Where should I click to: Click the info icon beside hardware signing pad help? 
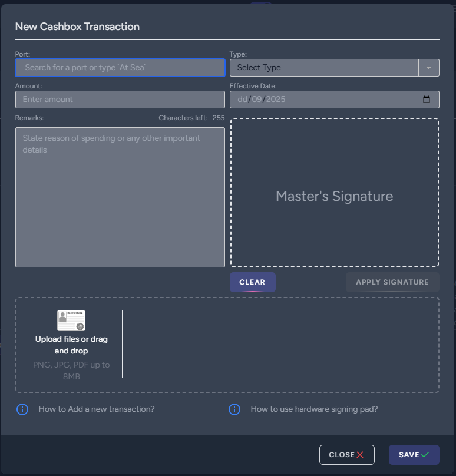point(234,409)
